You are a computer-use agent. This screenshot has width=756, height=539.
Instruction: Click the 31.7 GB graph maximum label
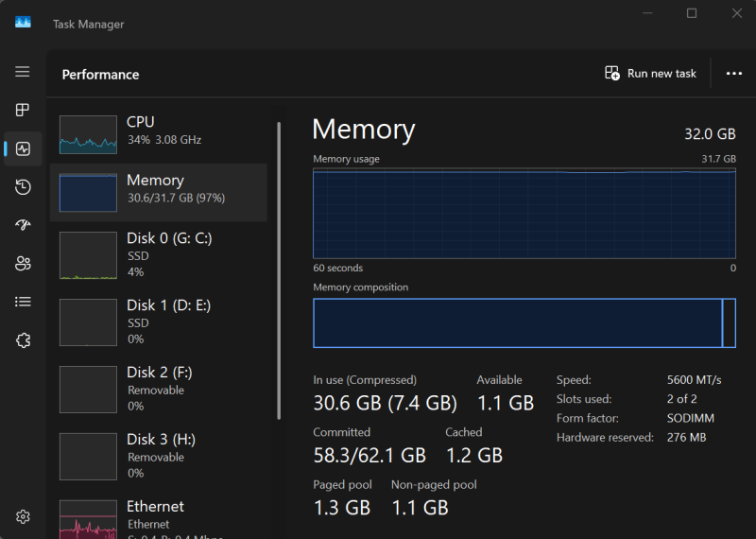[718, 159]
